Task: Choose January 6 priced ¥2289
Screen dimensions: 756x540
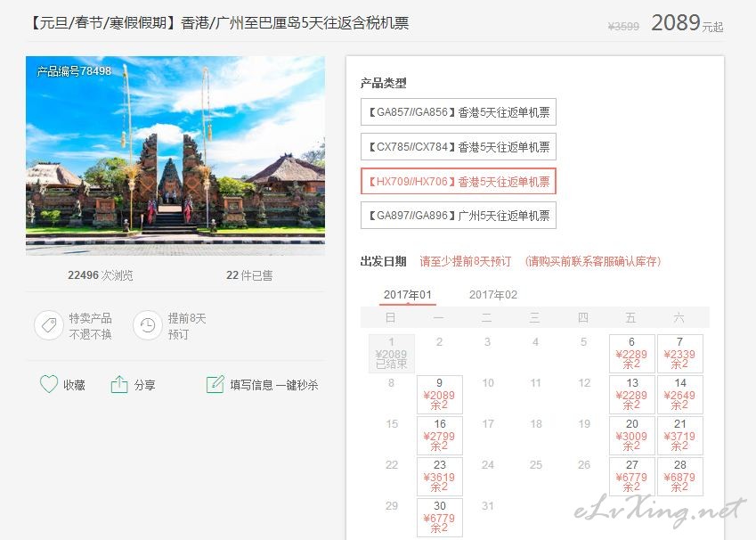Action: pos(631,353)
